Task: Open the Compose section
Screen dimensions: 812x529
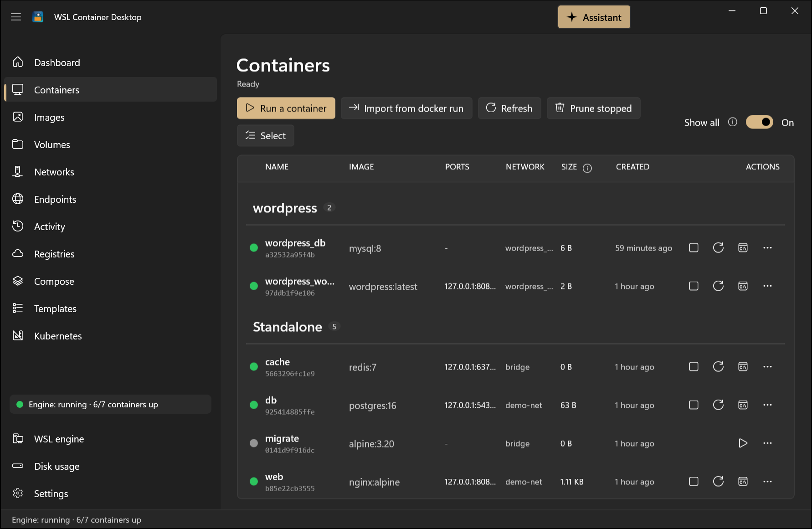Action: click(x=110, y=281)
